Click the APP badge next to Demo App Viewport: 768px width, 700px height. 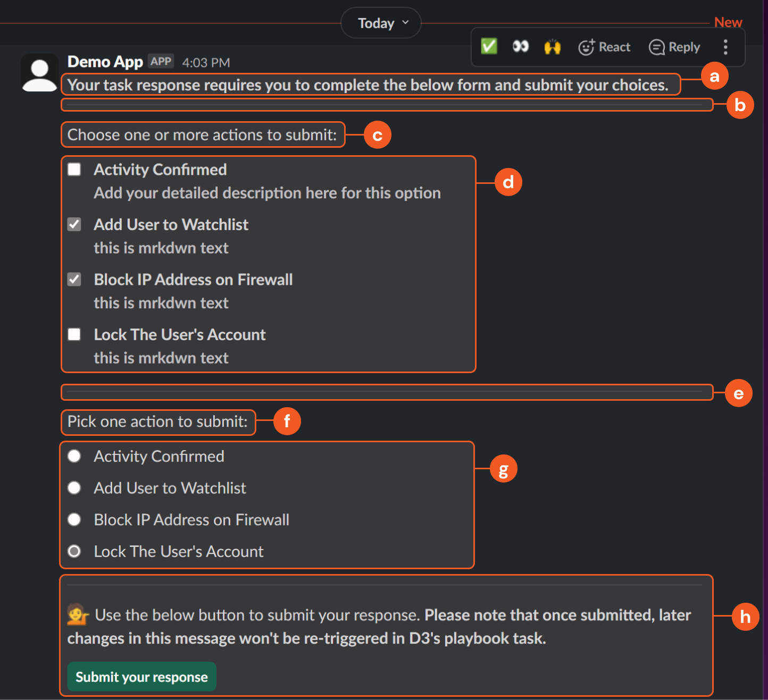pos(161,62)
